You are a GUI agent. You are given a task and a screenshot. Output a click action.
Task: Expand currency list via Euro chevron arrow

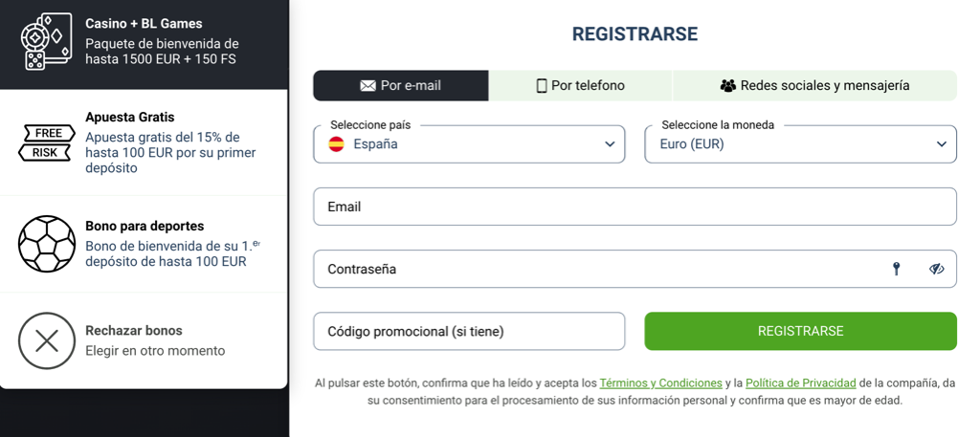pos(942,144)
